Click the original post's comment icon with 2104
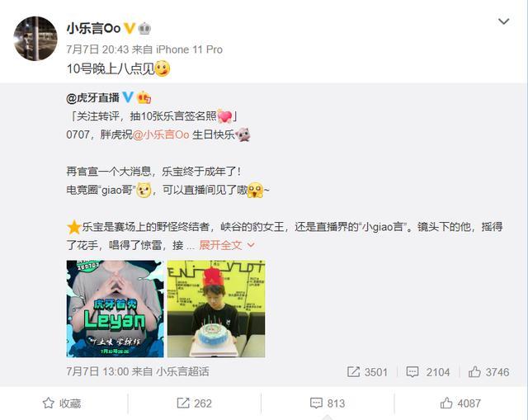Screen dimensions: 528x420 [428, 372]
